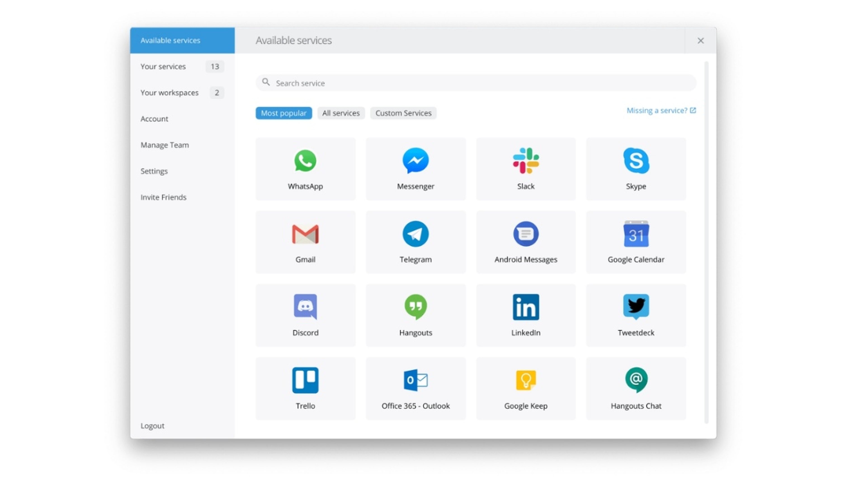Add the Tweetdeck service

[636, 315]
